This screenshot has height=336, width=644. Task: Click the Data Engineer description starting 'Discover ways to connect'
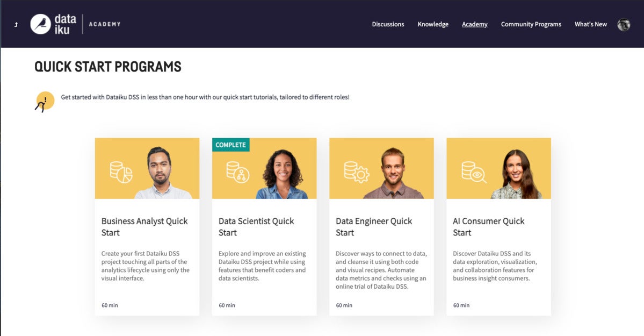(381, 270)
